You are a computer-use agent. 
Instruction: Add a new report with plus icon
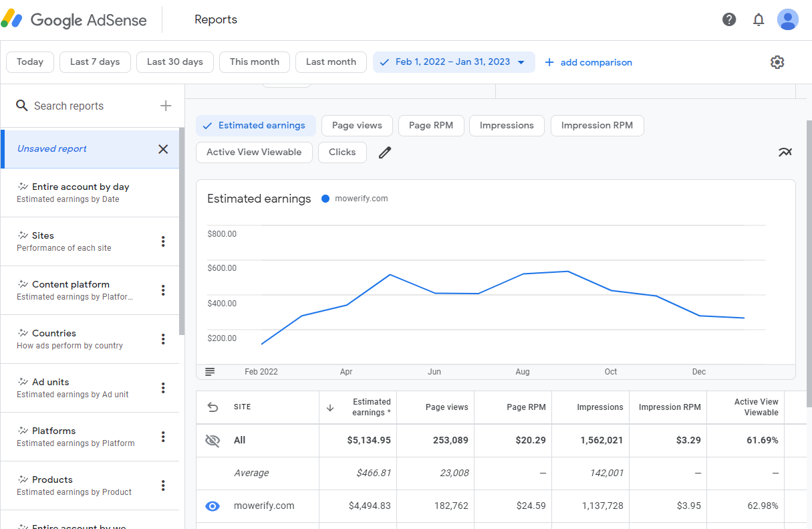(166, 106)
